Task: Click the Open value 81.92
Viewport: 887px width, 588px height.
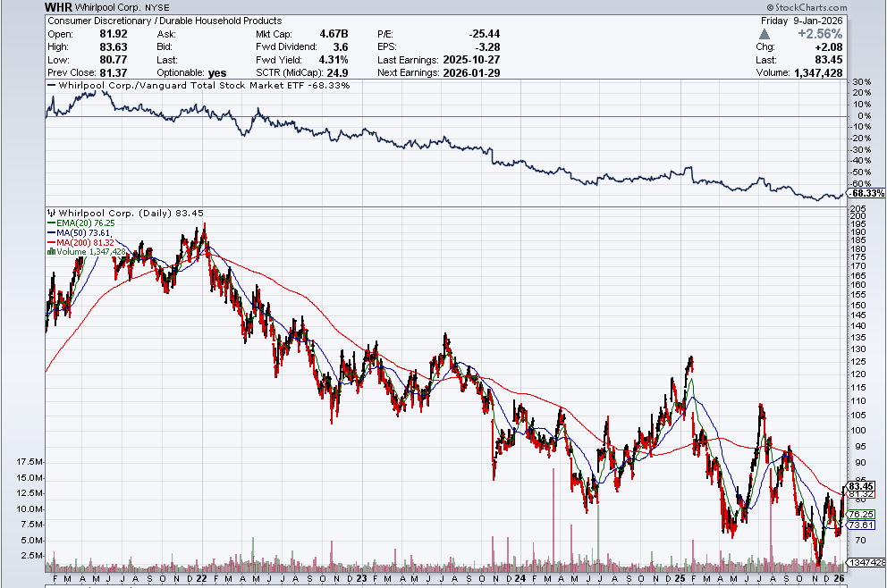Action: 114,34
